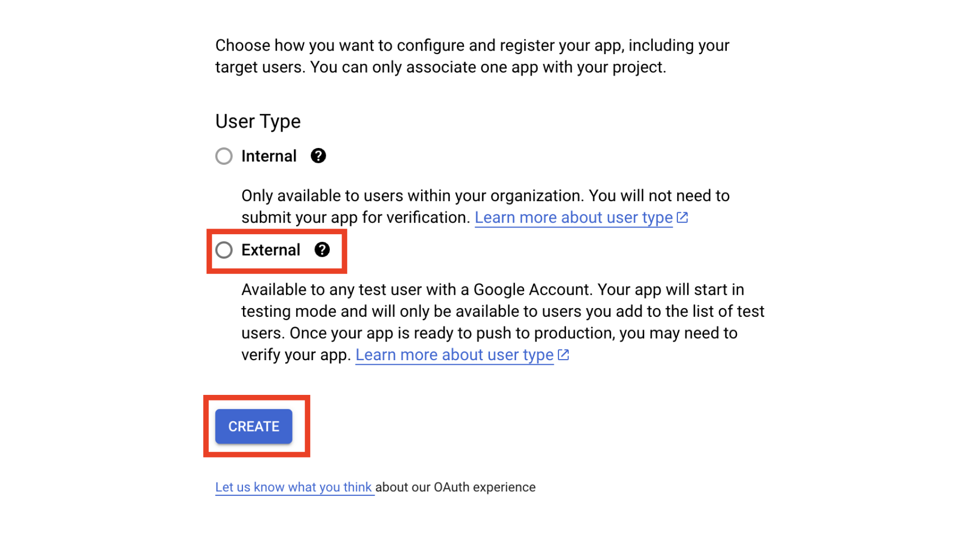
Task: Click the circular radio button for Internal
Action: click(224, 156)
